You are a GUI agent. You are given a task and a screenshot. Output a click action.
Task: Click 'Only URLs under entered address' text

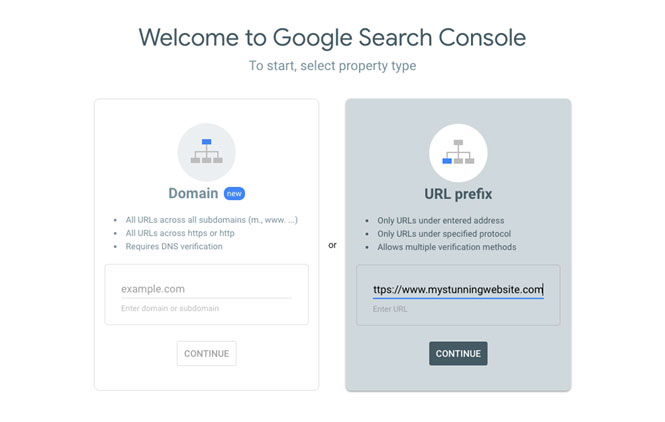coord(441,221)
